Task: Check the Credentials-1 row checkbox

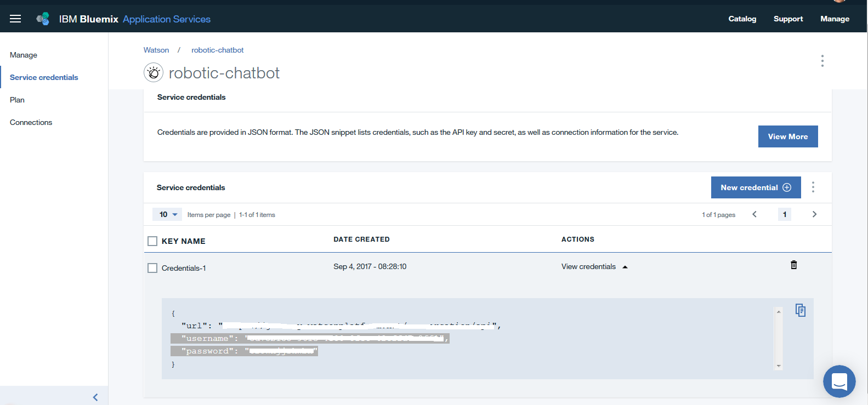Action: click(152, 268)
